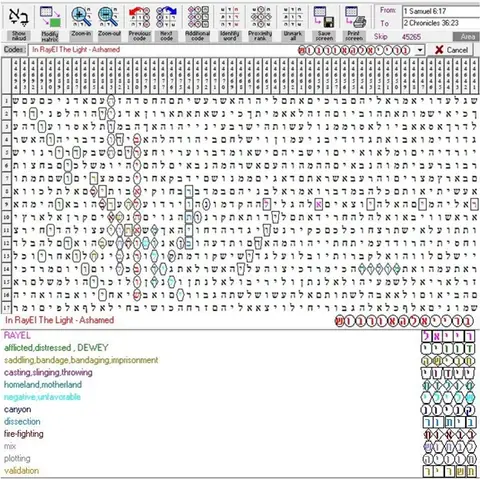The image size is (480, 479).
Task: Select matrix row number 9
Action: (x=6, y=204)
